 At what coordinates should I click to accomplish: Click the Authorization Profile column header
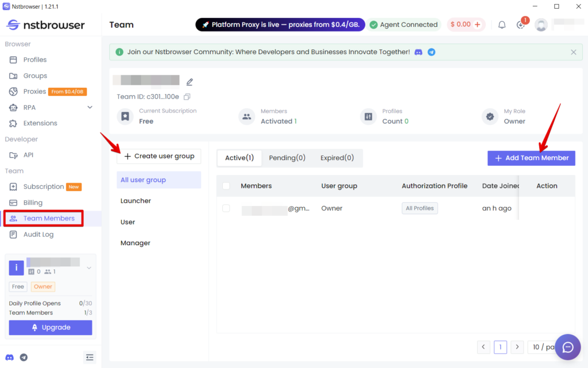(434, 186)
